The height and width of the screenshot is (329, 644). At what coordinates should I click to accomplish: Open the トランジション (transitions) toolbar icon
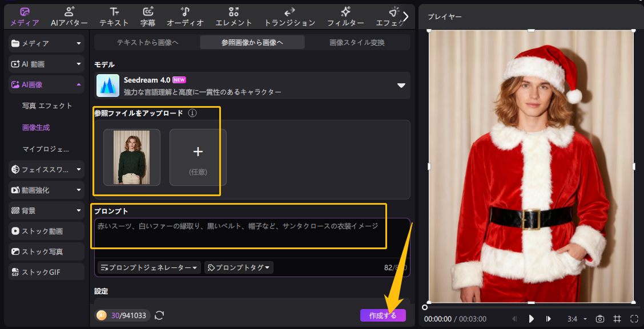(289, 16)
